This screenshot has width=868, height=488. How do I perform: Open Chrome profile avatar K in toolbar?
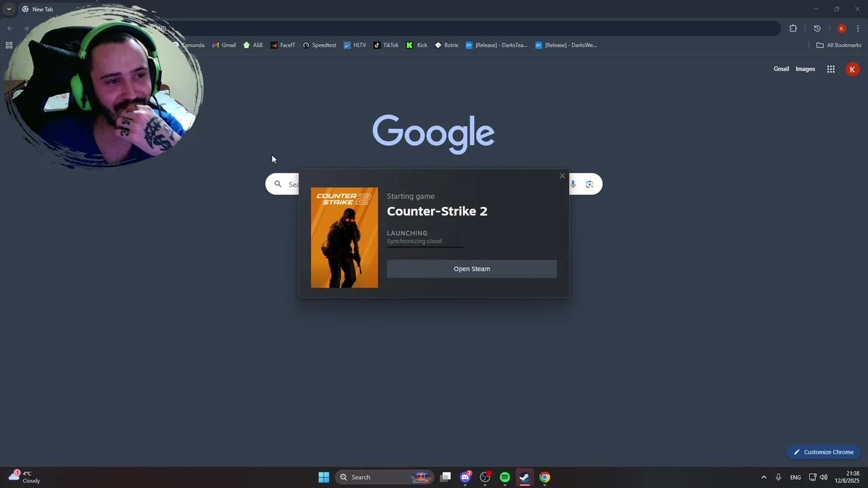tap(842, 28)
